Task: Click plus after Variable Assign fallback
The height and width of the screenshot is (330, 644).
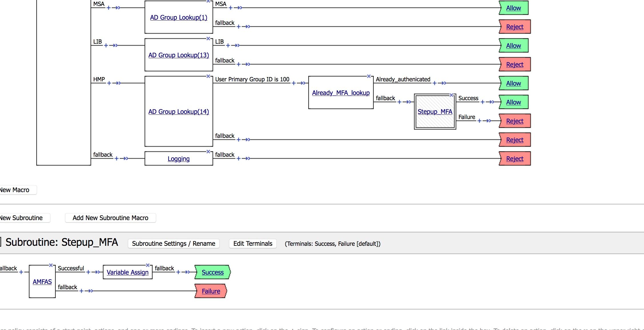Action: coord(178,272)
